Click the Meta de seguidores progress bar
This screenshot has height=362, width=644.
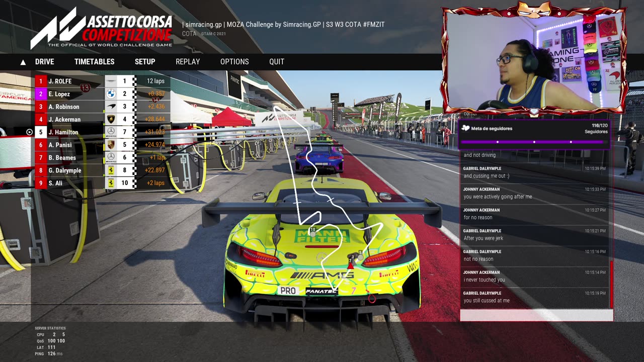click(x=534, y=142)
